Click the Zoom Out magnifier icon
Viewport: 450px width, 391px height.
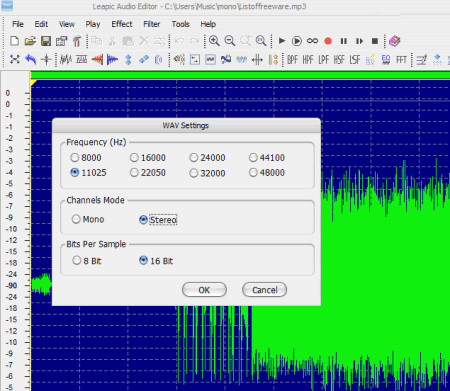pyautogui.click(x=230, y=41)
